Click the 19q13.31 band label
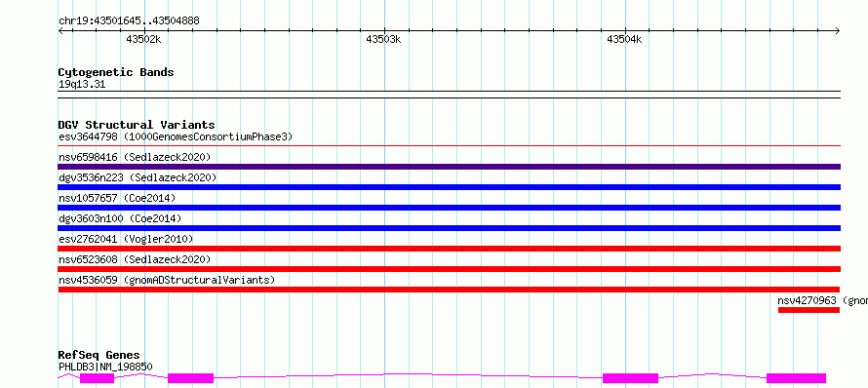This screenshot has width=868, height=388. (x=82, y=85)
